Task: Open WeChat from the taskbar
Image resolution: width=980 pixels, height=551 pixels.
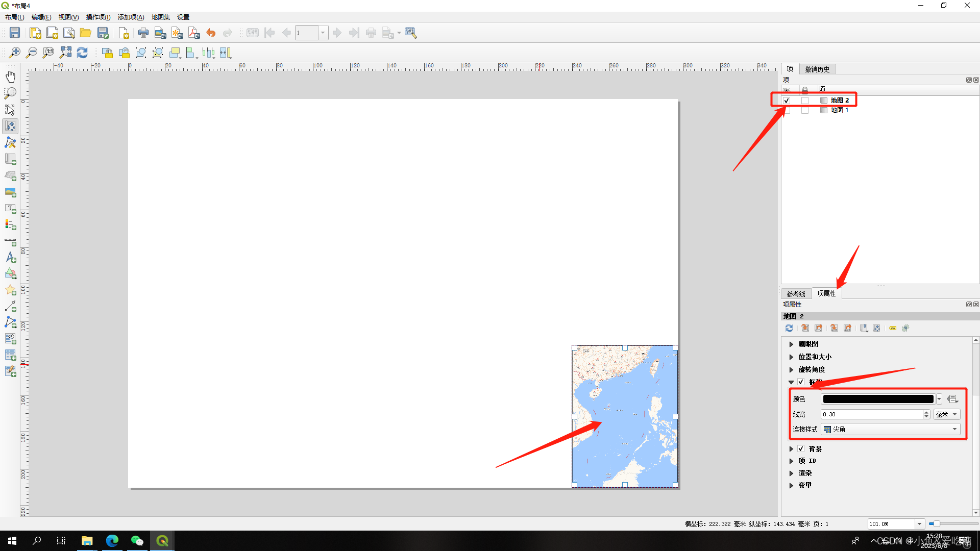Action: tap(137, 541)
